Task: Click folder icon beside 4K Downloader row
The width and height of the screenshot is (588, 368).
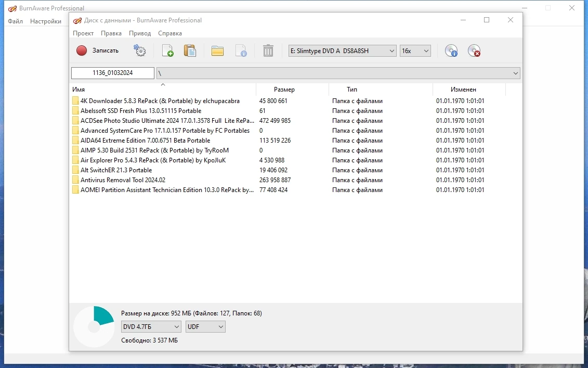Action: (75, 100)
